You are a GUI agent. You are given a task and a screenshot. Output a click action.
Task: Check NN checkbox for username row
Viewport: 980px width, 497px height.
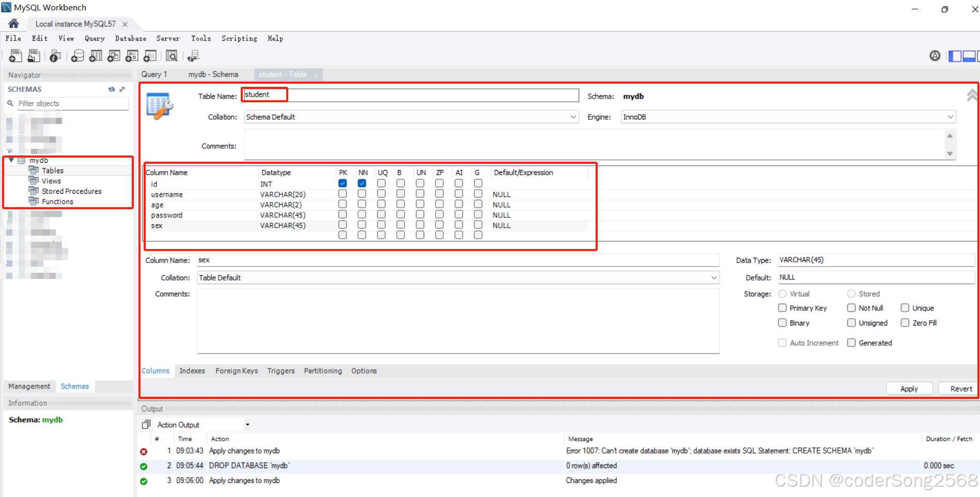[362, 194]
